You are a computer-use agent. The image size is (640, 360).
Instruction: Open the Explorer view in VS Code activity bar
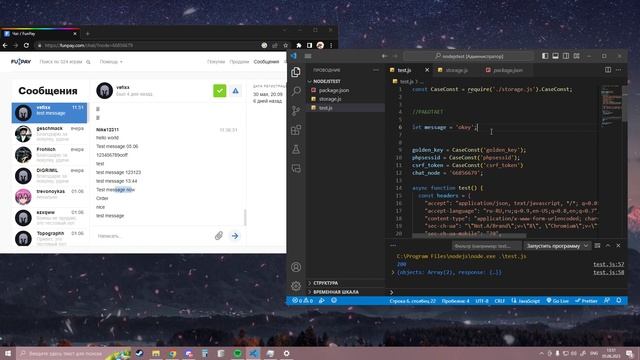coord(296,72)
